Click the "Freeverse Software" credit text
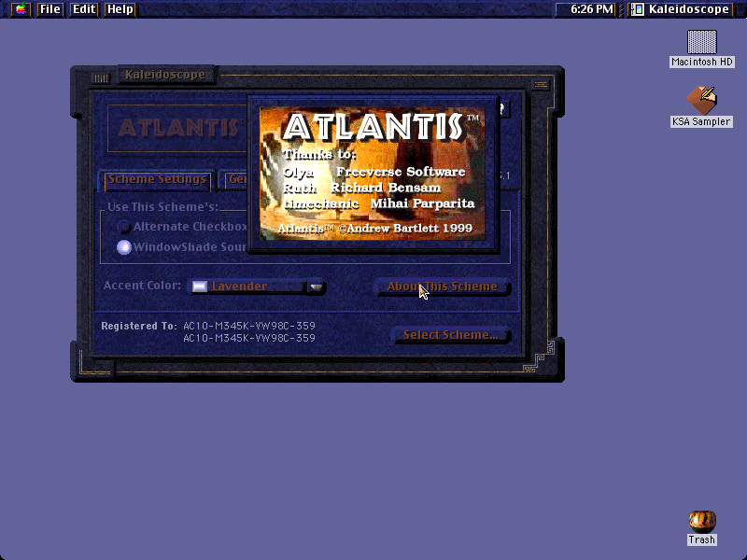This screenshot has width=747, height=560. pos(401,172)
